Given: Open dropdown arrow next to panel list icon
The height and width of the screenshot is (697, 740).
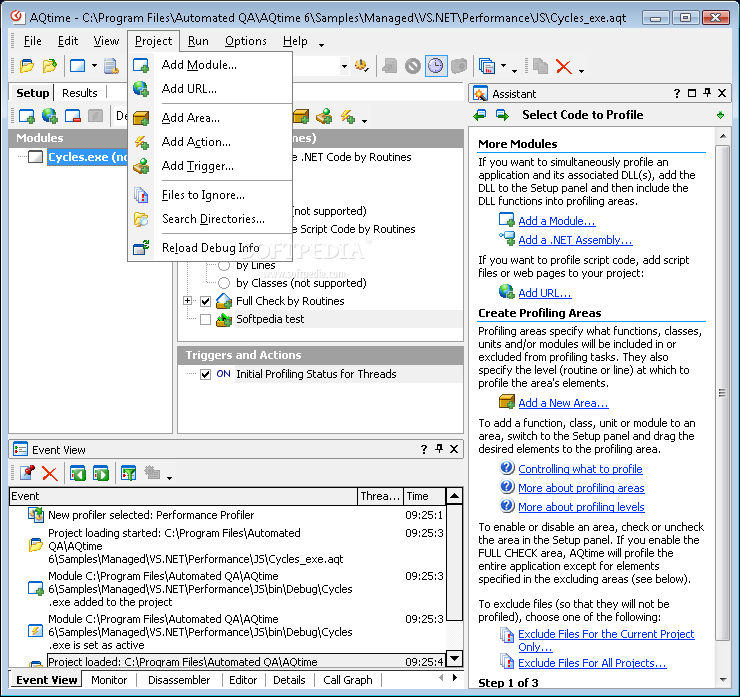Looking at the screenshot, I should 504,66.
